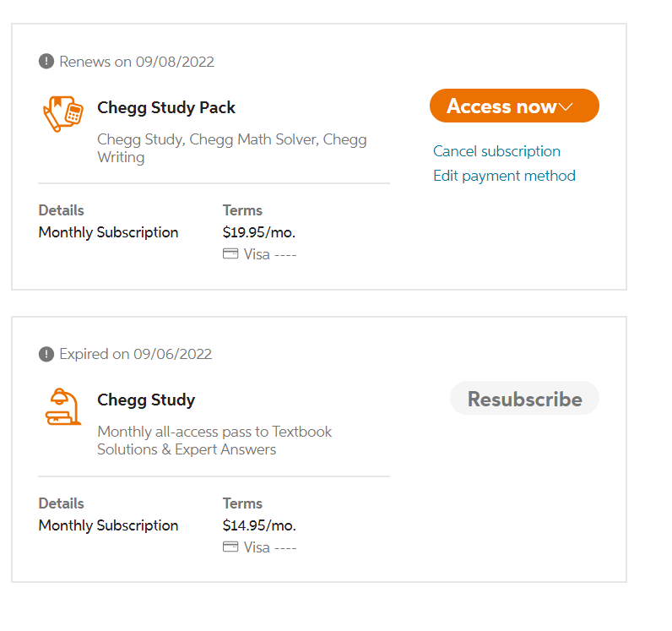Click Visa ---- in the expired Chegg Study card
Viewport: 672px width, 631px height.
(x=270, y=547)
